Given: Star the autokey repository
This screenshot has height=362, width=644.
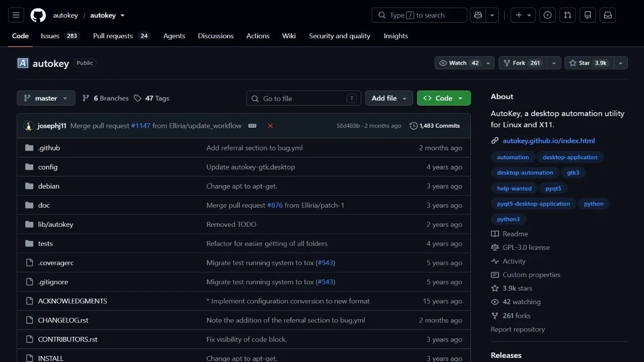Looking at the screenshot, I should pos(589,63).
